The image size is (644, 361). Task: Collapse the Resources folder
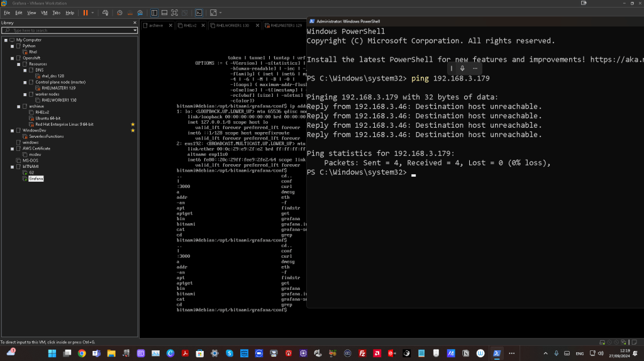pyautogui.click(x=18, y=64)
